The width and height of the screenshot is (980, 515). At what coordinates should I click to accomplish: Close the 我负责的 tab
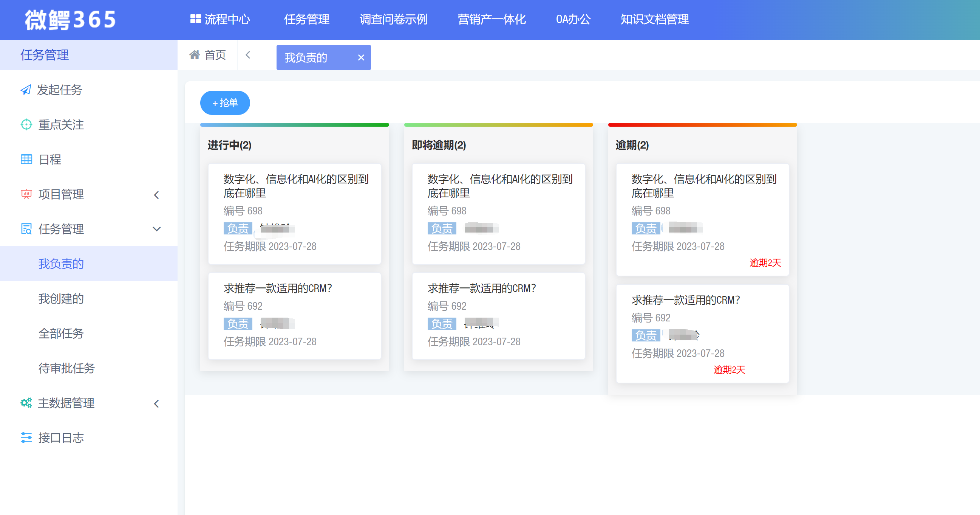361,57
